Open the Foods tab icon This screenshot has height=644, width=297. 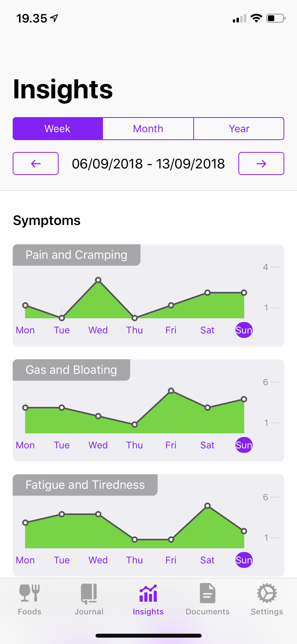pos(29,593)
